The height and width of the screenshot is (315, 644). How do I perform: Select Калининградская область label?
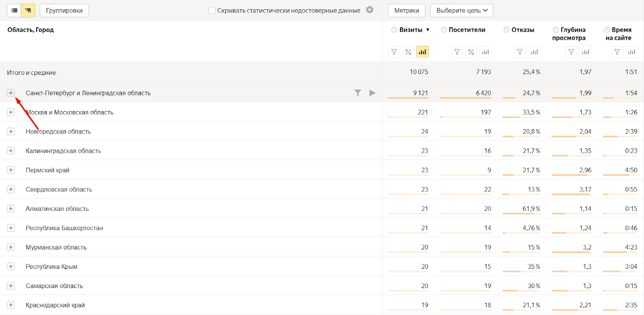pos(63,151)
